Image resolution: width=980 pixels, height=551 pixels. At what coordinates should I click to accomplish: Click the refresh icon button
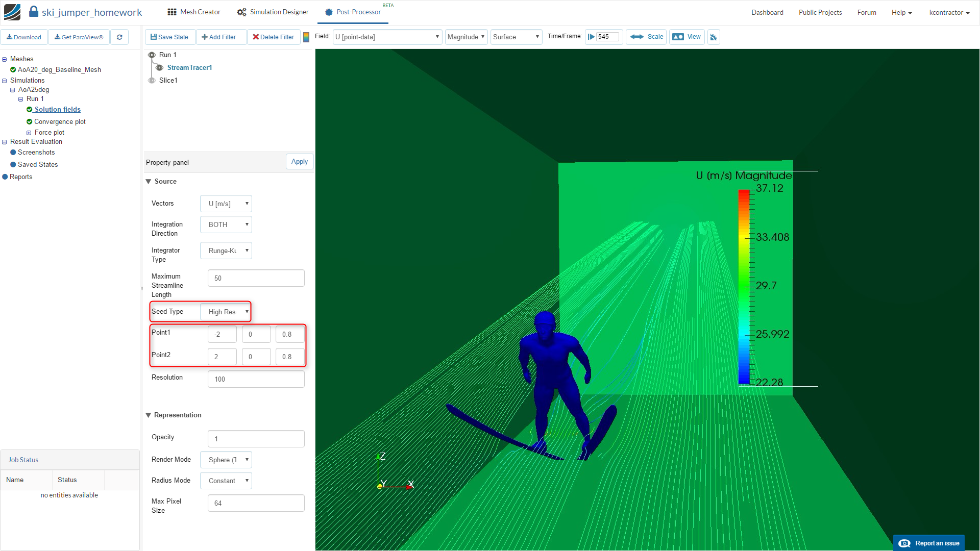point(119,37)
